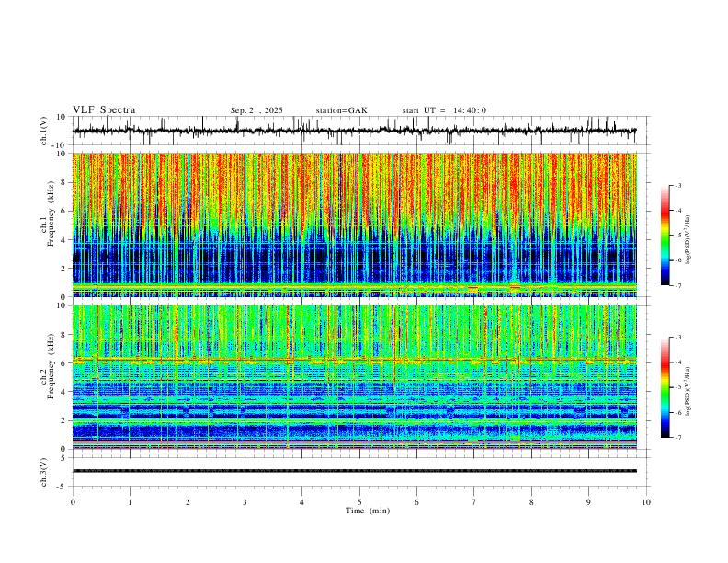
Task: Click the "-3" label on ch.1 color bar
Action: tap(678, 185)
